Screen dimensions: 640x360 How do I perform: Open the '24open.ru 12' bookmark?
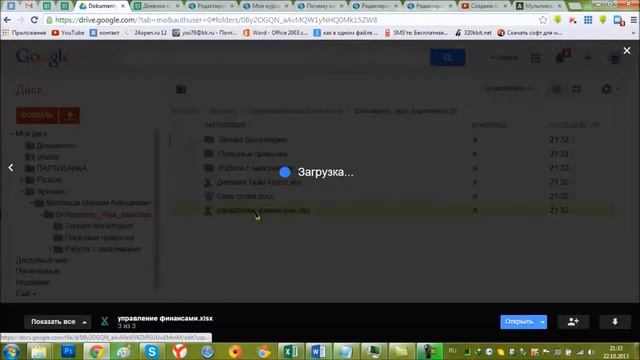coord(146,33)
